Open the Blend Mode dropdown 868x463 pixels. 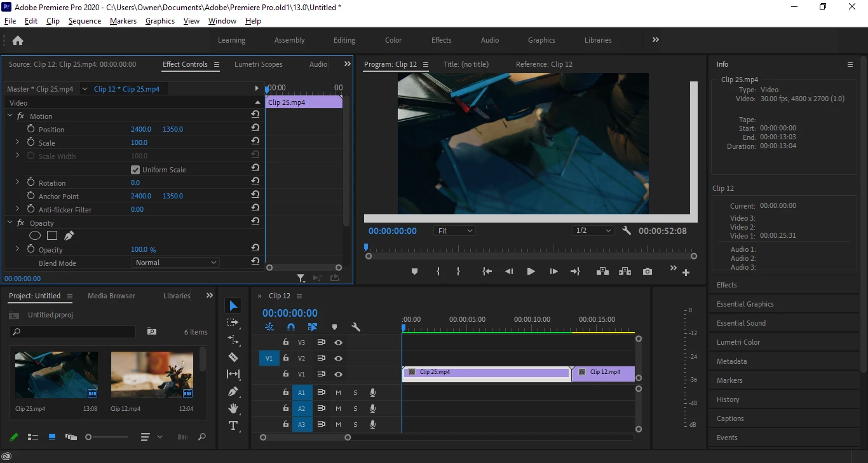(x=175, y=263)
